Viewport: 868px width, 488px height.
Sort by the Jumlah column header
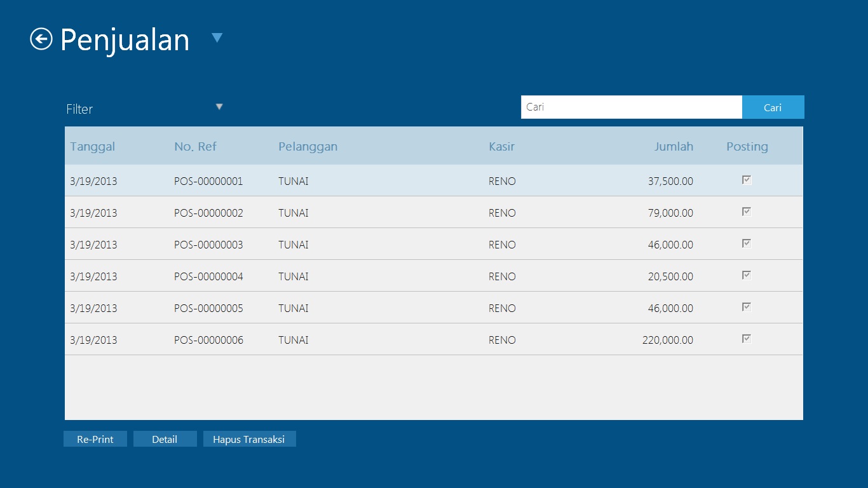pos(674,147)
